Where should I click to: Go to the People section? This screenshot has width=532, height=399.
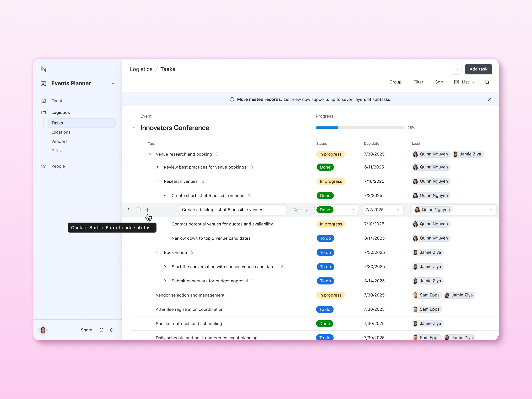click(x=58, y=166)
